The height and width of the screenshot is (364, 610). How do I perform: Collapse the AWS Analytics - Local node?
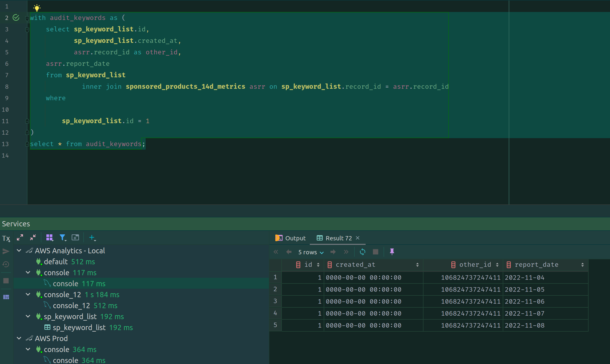(19, 251)
